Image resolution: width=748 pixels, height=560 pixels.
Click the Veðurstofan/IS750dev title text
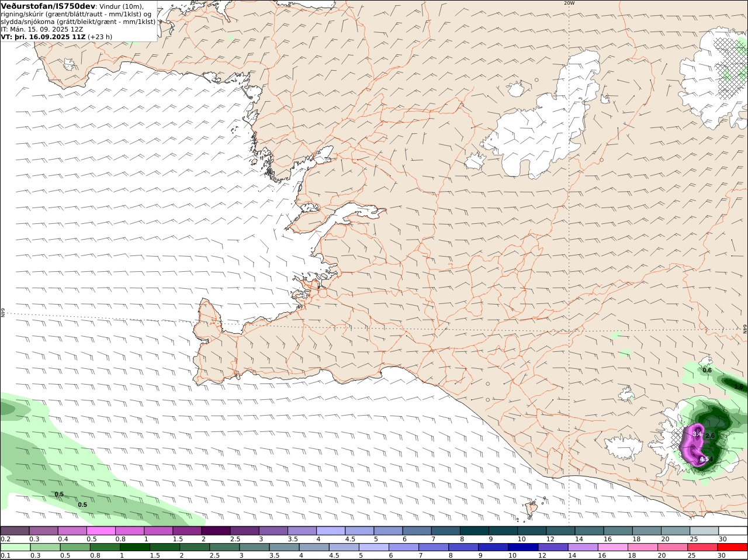pos(48,6)
